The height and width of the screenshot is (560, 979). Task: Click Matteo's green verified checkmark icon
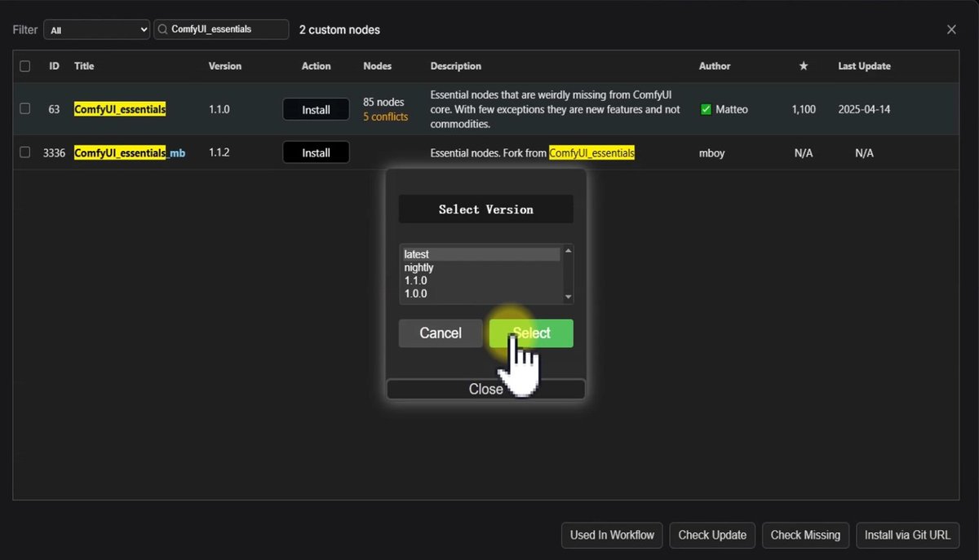707,109
